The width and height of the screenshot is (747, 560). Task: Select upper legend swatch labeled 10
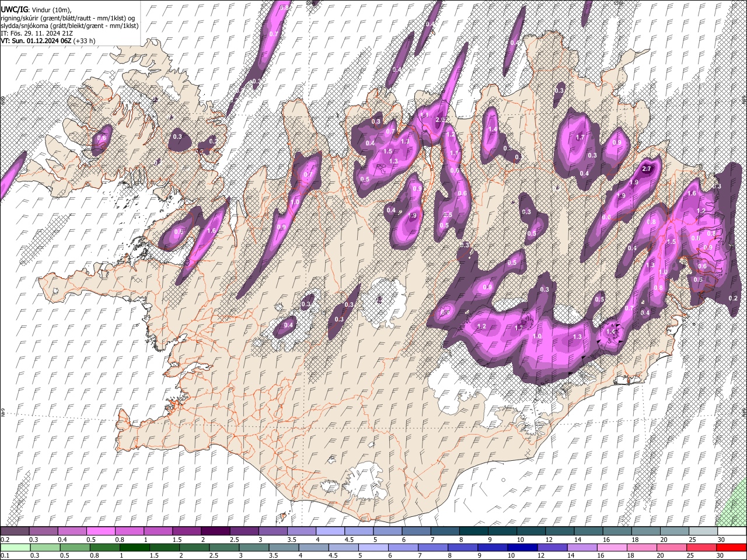click(x=530, y=531)
